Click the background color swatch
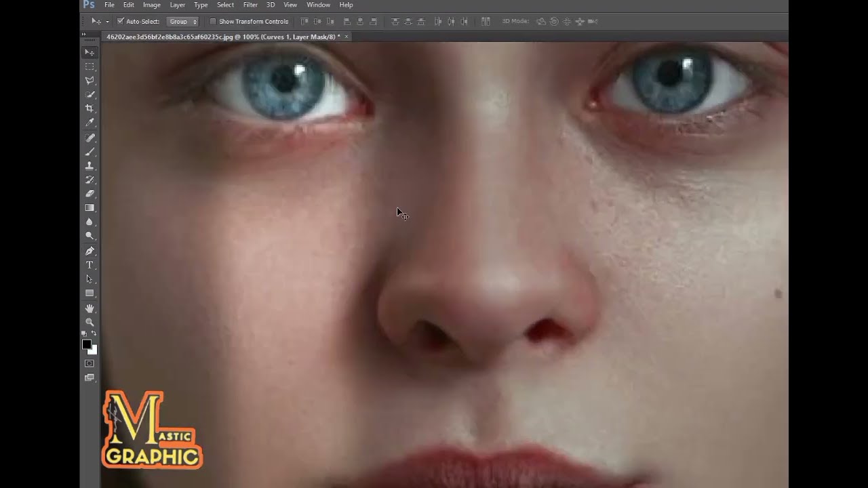The width and height of the screenshot is (868, 488). 94,351
